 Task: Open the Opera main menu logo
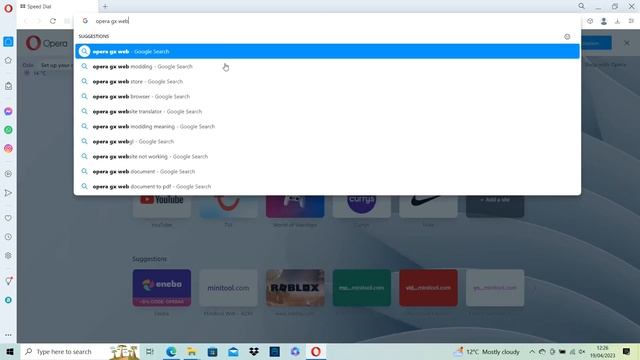pyautogui.click(x=8, y=8)
